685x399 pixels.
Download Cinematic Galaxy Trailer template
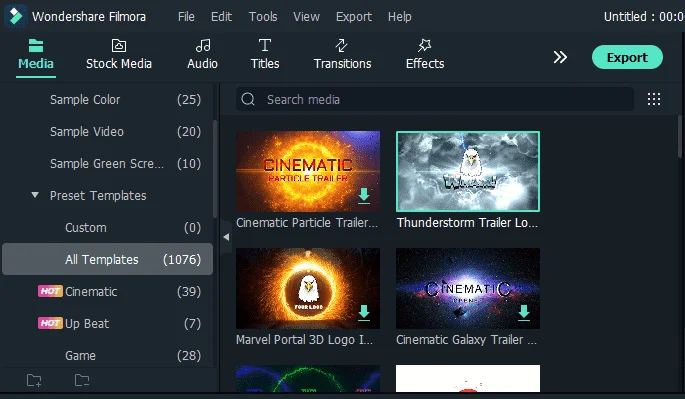coord(524,312)
